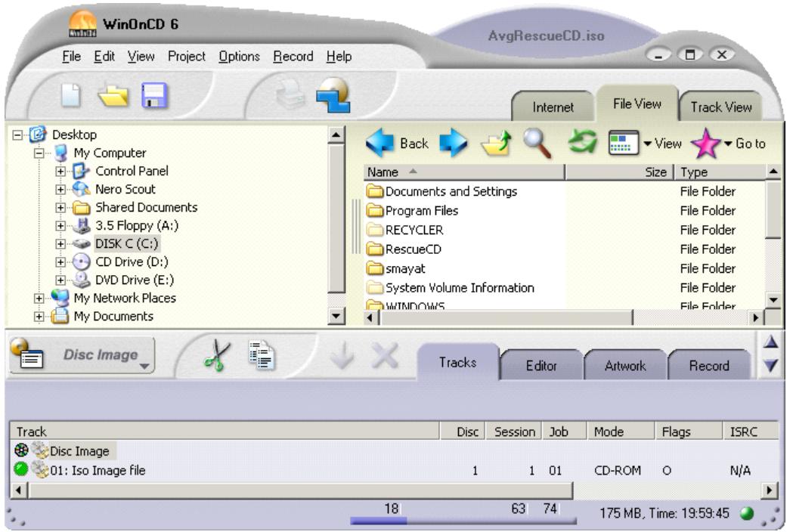This screenshot has height=532, width=793.
Task: Click the Nero Scout icon in tree
Action: coord(82,189)
